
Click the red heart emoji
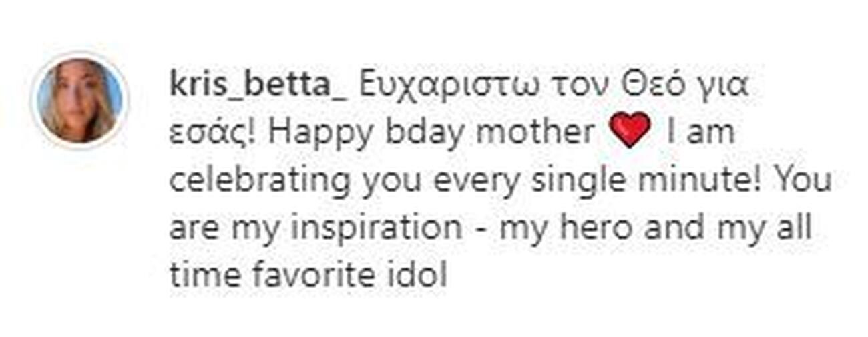point(630,131)
